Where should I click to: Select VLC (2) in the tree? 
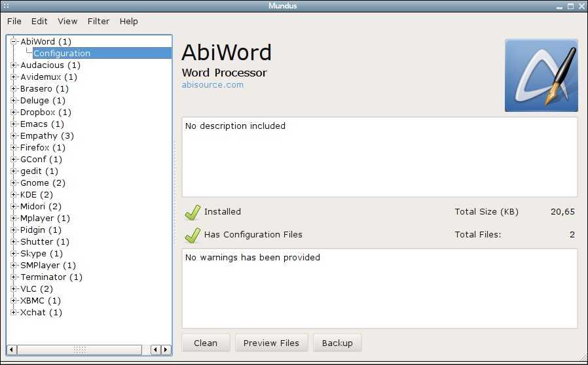(37, 289)
